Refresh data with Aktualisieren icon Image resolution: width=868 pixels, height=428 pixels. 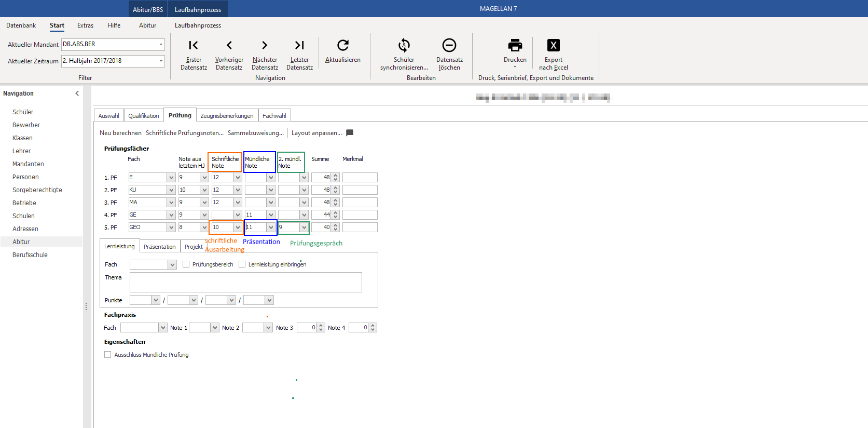coord(343,45)
